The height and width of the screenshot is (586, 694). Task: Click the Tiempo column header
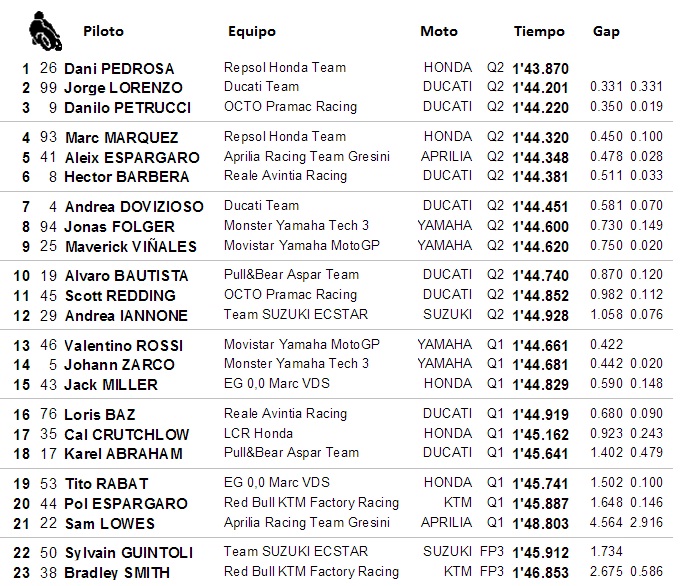(x=539, y=32)
